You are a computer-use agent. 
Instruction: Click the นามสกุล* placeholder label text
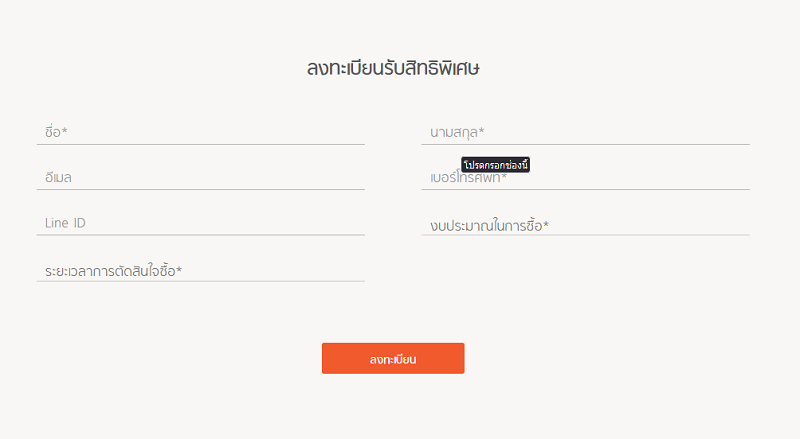457,132
